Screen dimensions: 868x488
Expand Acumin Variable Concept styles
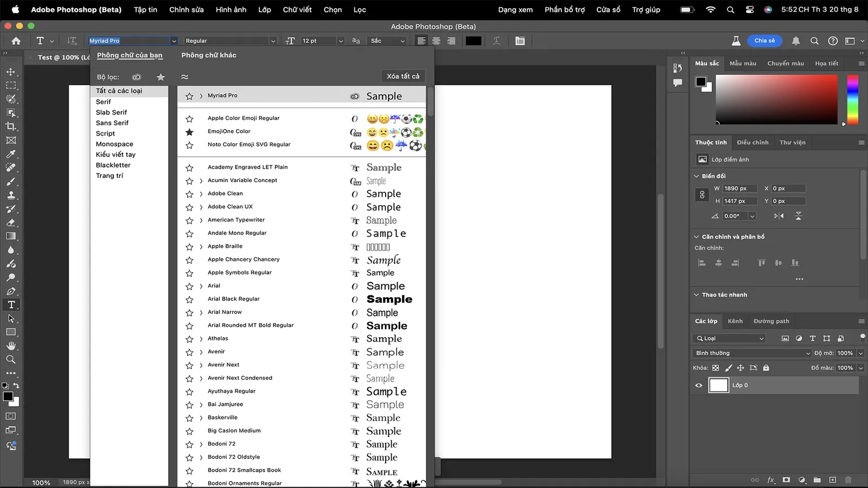[201, 181]
